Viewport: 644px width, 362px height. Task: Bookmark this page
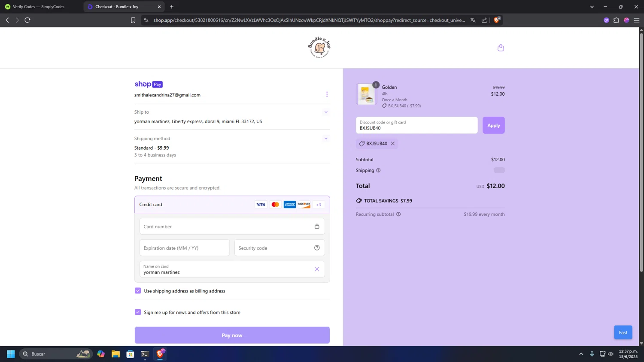pyautogui.click(x=133, y=20)
